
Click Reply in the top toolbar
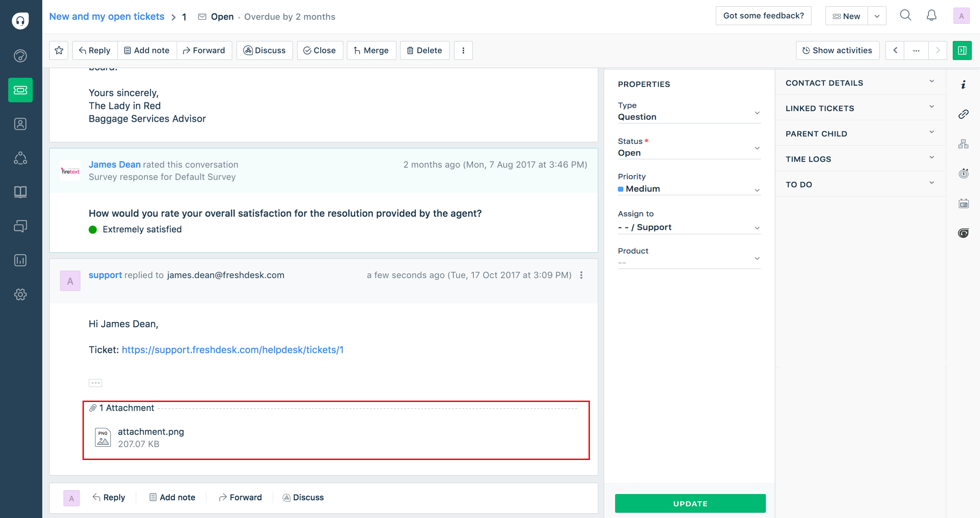coord(95,50)
